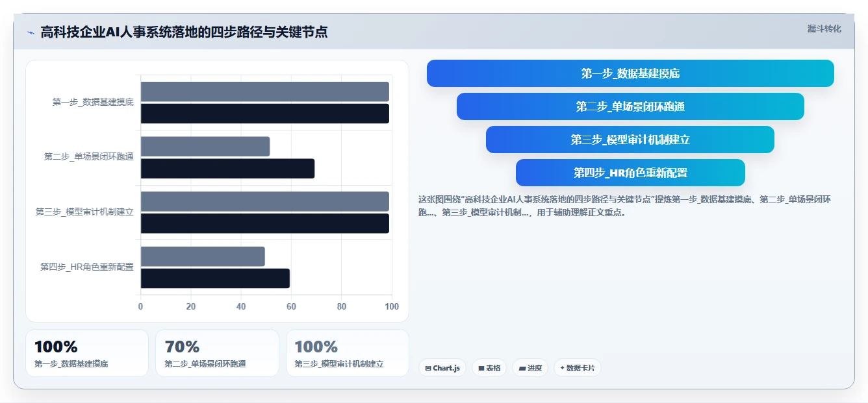Click the 漏斗转化 label in header
This screenshot has height=403, width=868.
point(824,29)
